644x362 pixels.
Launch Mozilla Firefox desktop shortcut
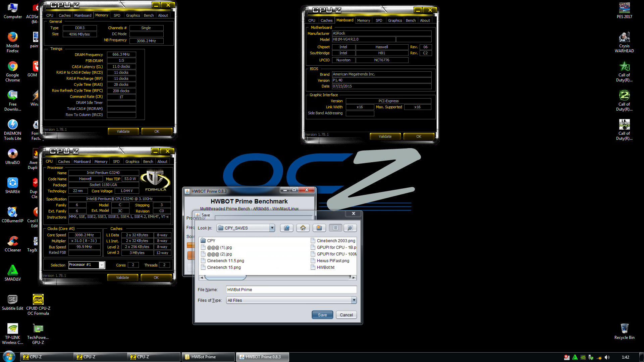tap(13, 42)
